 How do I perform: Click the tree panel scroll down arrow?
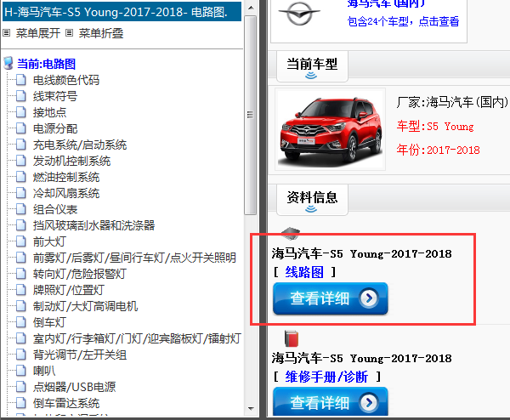click(x=251, y=409)
